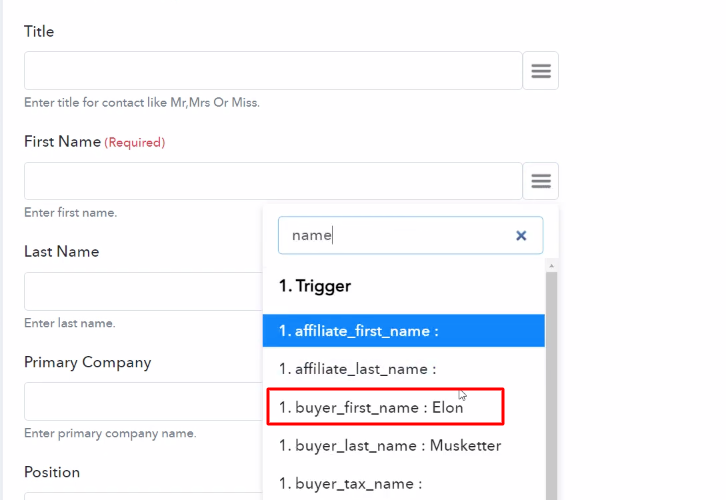This screenshot has width=726, height=500.
Task: Click the 'Primary Company' field label
Action: [88, 362]
